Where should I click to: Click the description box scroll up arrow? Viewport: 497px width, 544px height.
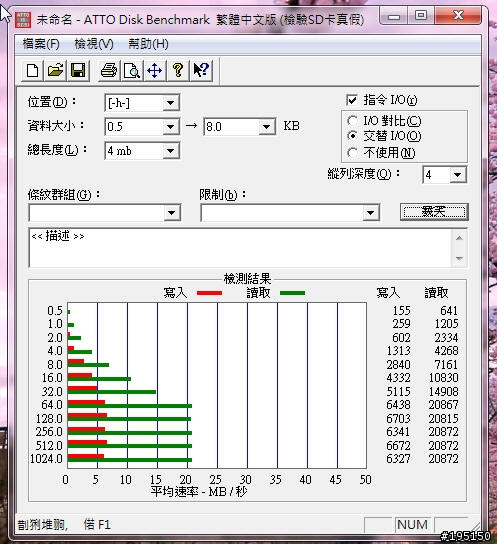pos(459,238)
